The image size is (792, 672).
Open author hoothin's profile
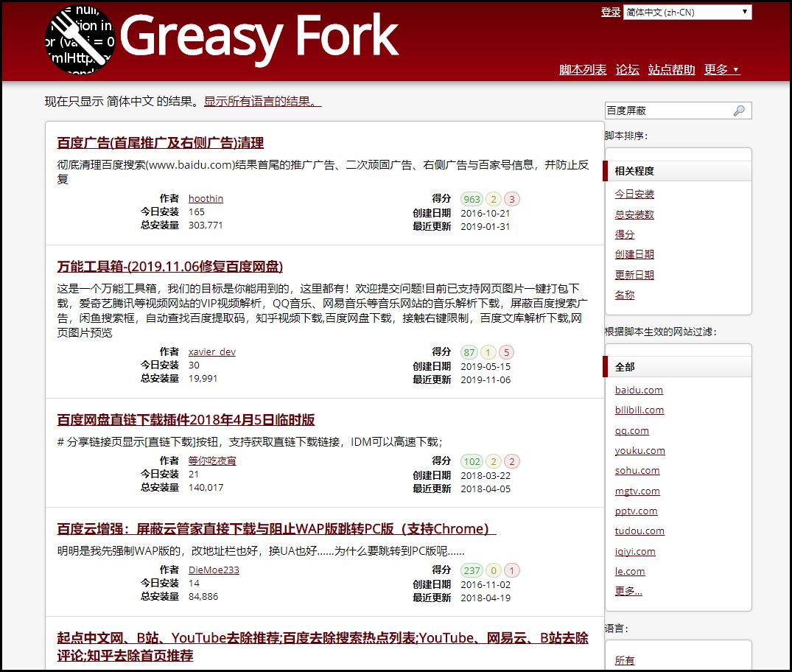pos(206,198)
